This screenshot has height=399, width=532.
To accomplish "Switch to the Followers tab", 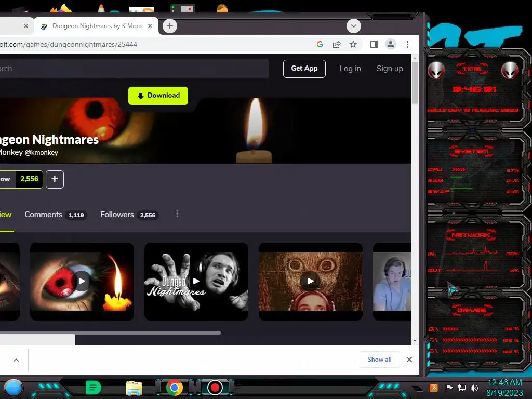I will 129,215.
